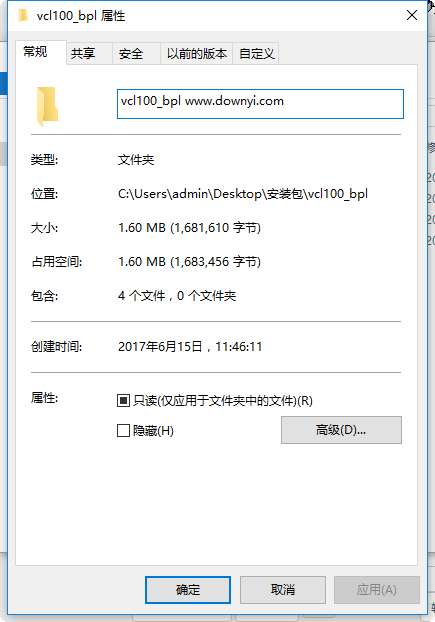Click the folder name input field

(260, 104)
